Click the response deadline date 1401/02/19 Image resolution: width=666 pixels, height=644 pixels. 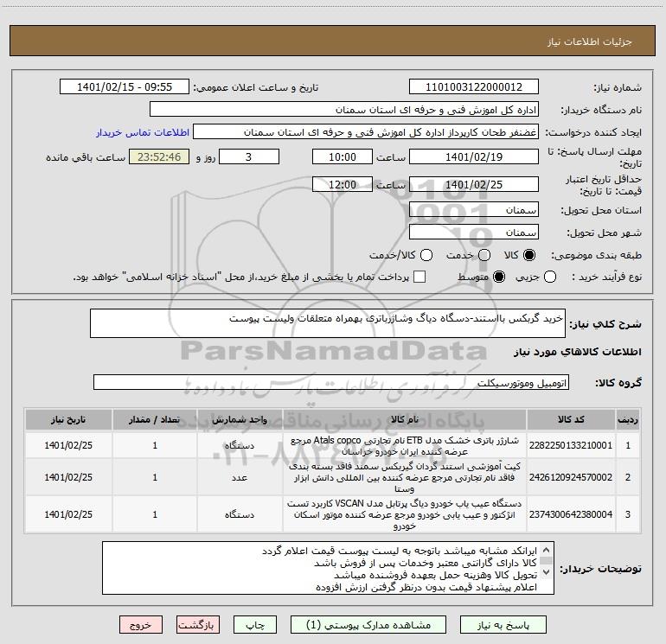tap(474, 156)
